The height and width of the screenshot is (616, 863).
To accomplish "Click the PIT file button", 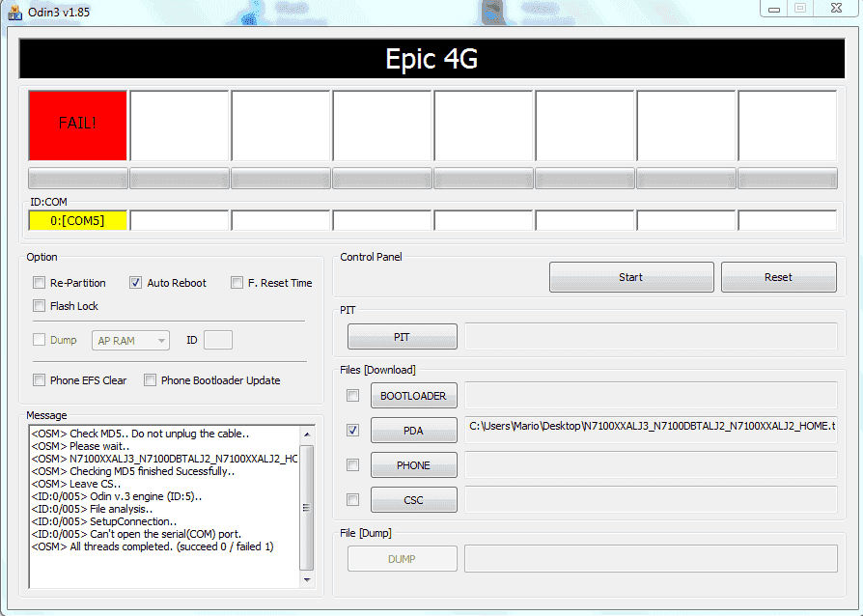I will 403,337.
